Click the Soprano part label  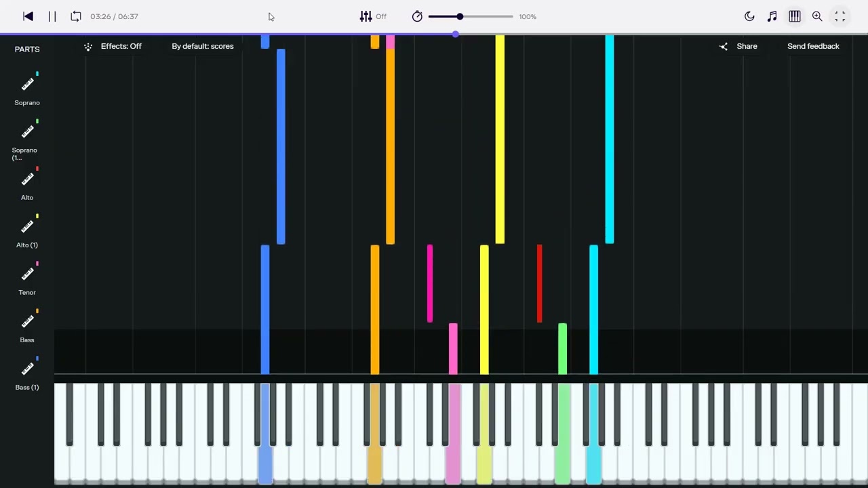click(x=27, y=102)
